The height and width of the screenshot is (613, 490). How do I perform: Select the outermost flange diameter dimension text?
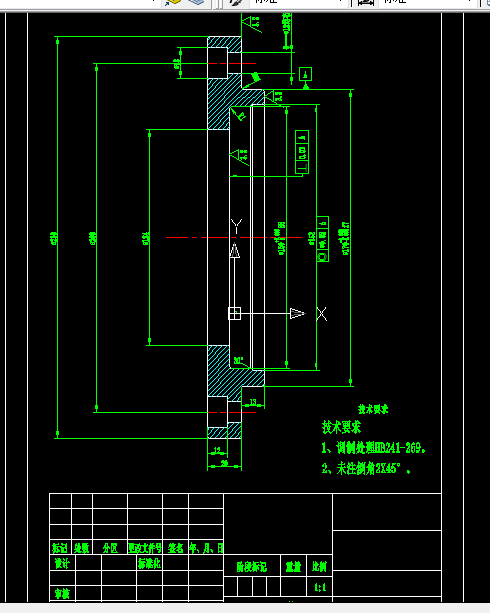click(x=54, y=238)
